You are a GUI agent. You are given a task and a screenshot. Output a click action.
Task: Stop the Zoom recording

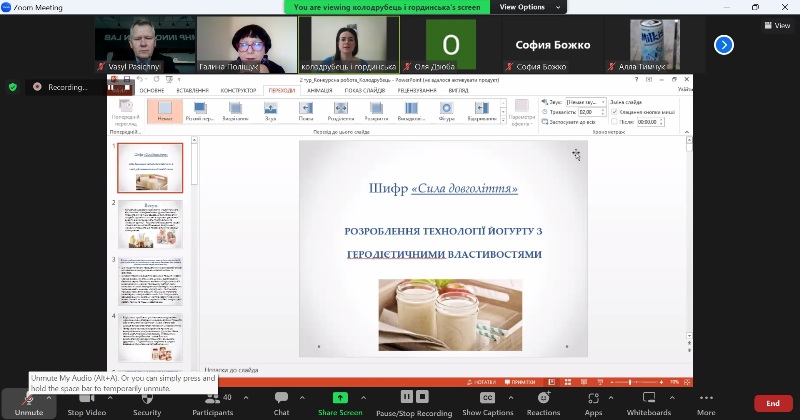tap(422, 397)
